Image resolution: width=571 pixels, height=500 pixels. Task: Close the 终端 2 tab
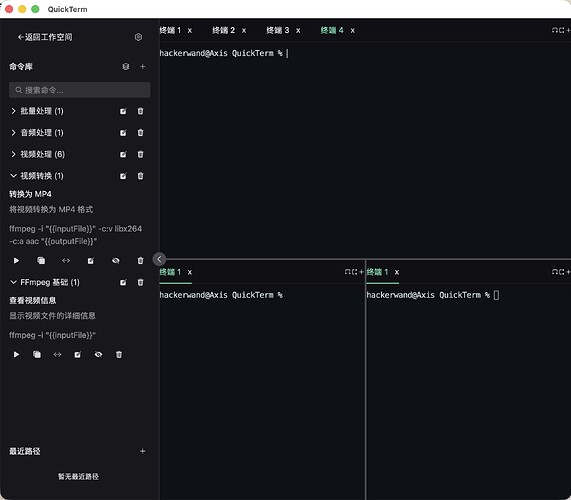[x=244, y=31]
